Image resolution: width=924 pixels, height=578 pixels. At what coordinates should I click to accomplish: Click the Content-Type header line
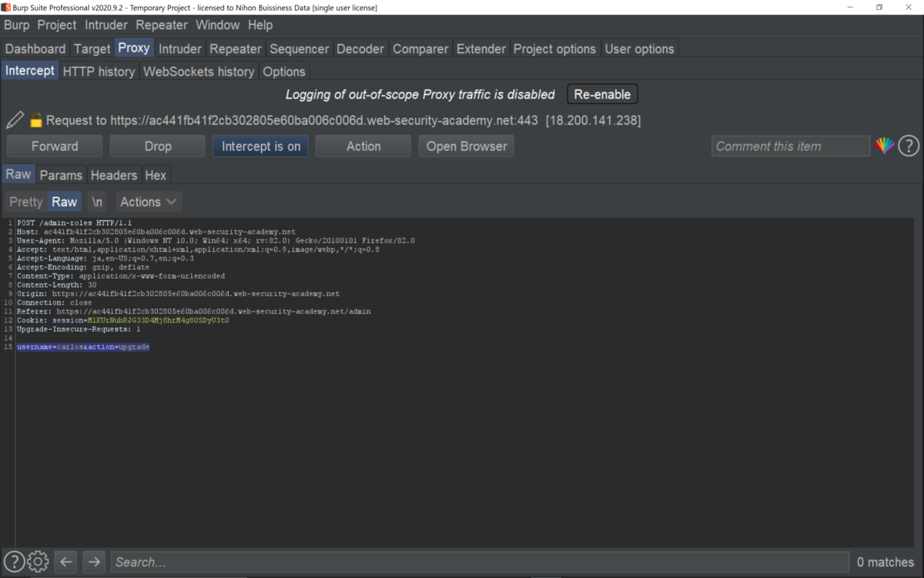[x=121, y=276]
